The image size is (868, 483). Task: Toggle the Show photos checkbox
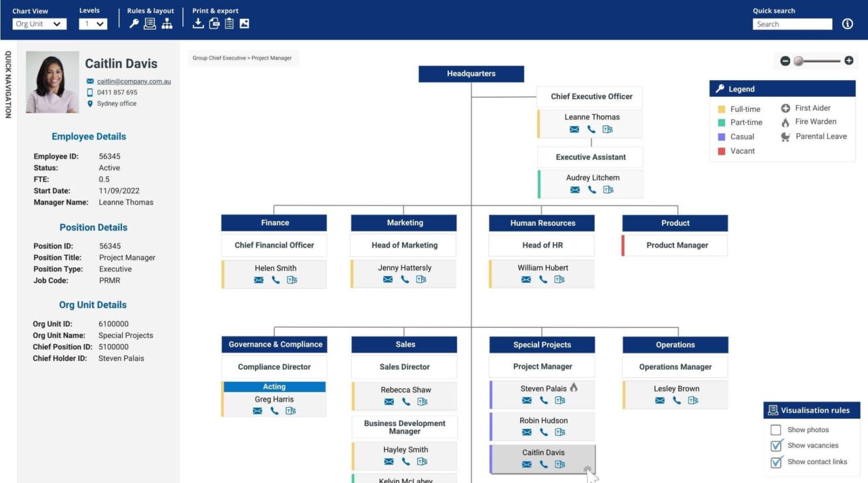[x=776, y=429]
